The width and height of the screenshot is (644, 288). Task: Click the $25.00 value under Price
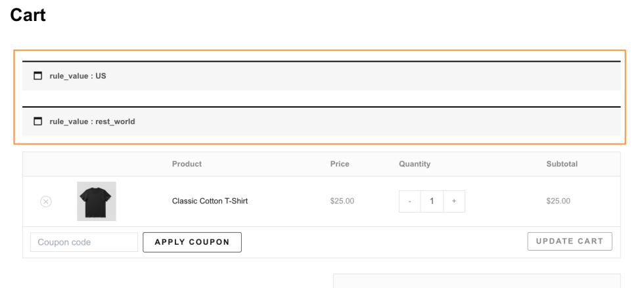coord(342,201)
